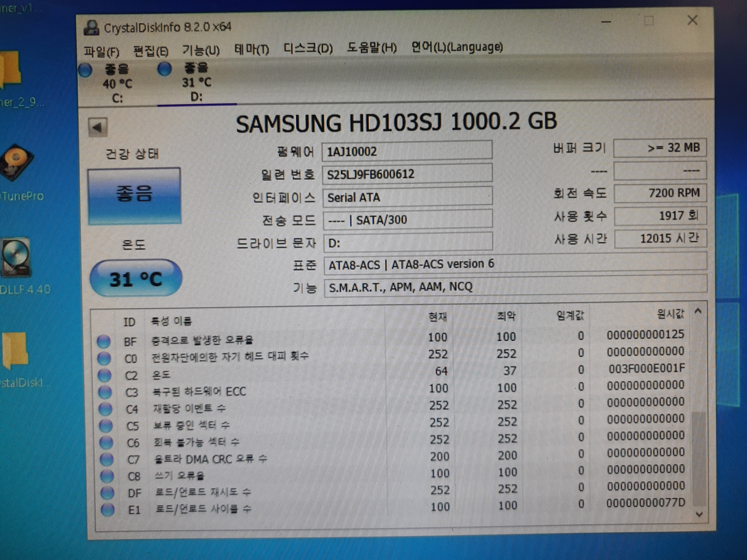Select the C: drive 40 °C tab
This screenshot has width=747, height=560.
click(x=117, y=83)
